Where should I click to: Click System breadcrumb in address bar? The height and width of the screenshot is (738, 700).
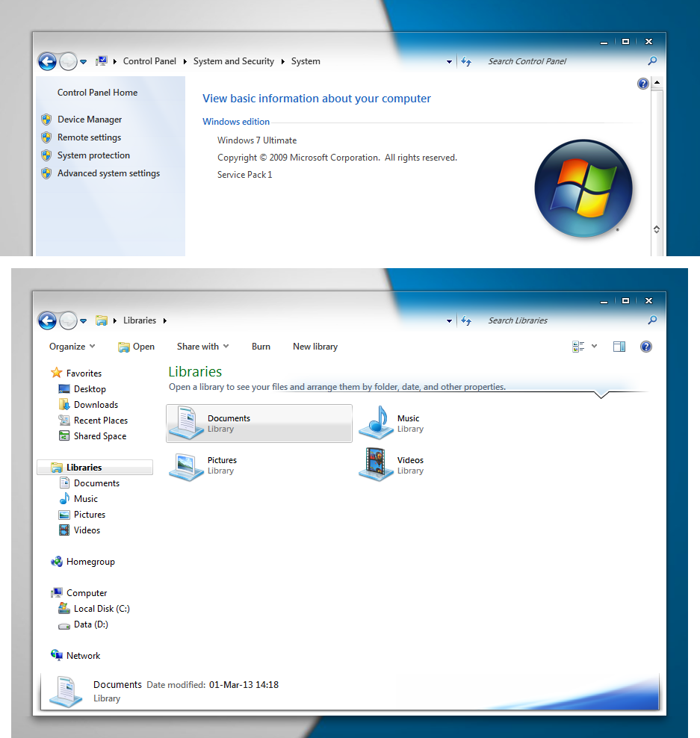tap(306, 61)
